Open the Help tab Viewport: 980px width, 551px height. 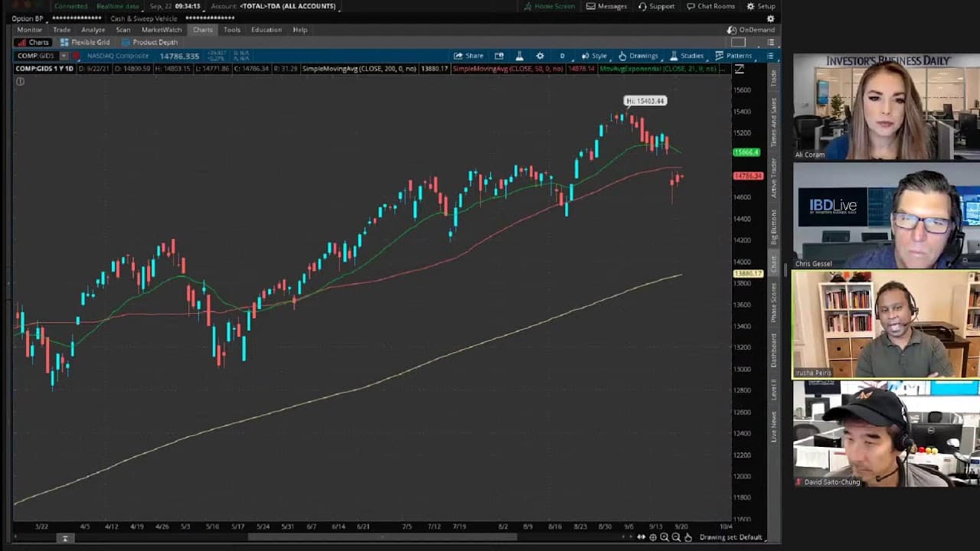click(300, 30)
